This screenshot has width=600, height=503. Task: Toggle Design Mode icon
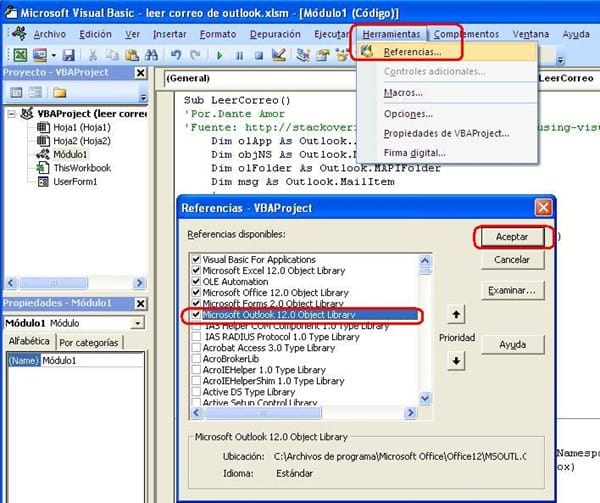pyautogui.click(x=279, y=55)
